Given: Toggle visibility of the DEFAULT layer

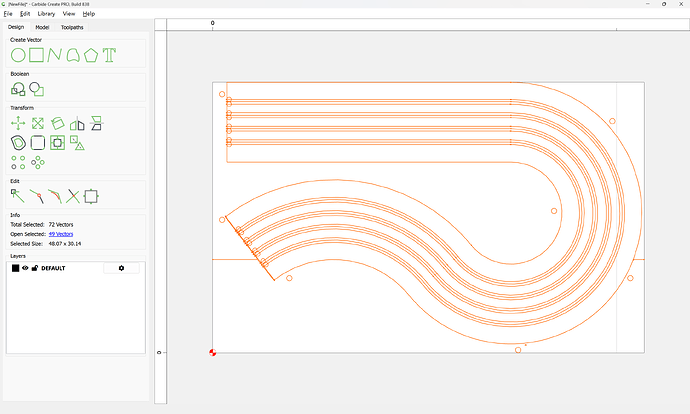Looking at the screenshot, I should pos(26,268).
